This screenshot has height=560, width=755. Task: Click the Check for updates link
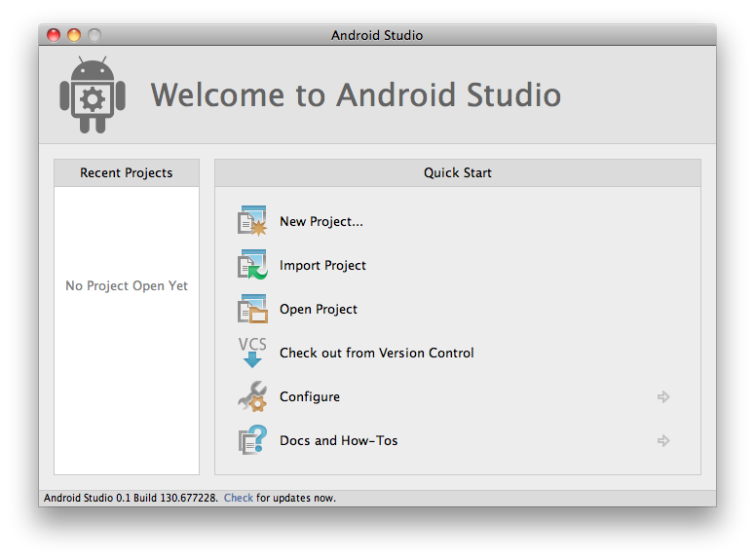coord(239,498)
